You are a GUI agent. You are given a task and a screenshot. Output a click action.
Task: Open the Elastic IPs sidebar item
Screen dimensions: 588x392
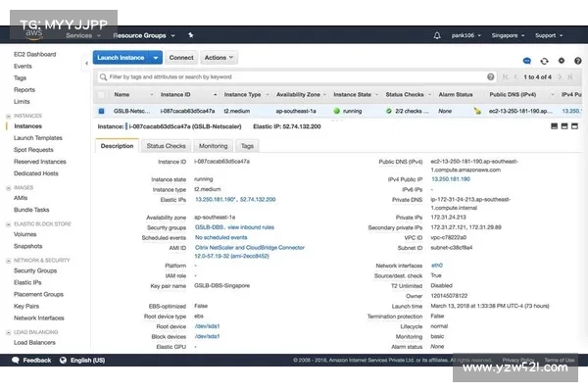point(27,283)
